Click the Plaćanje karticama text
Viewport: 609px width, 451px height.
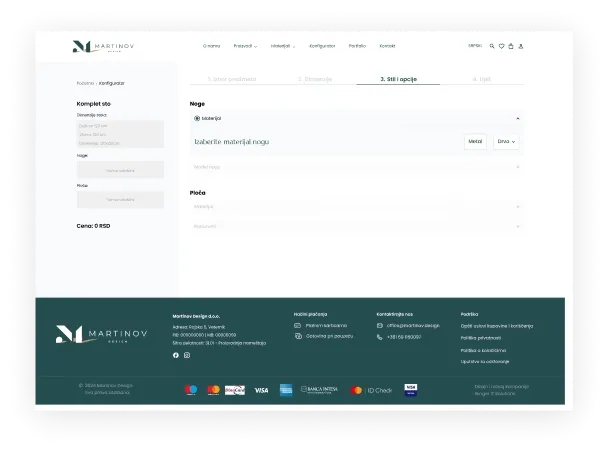click(326, 326)
